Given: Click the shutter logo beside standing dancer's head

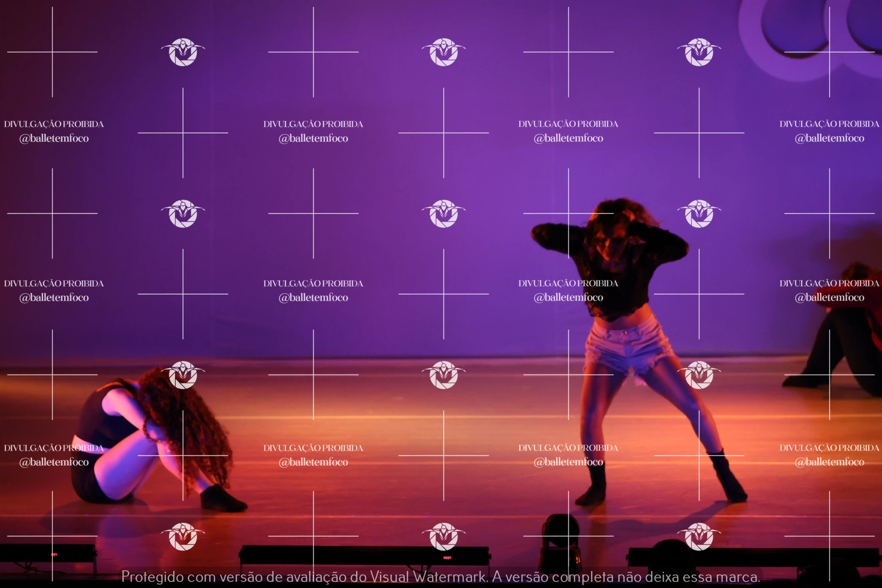Looking at the screenshot, I should (x=699, y=214).
